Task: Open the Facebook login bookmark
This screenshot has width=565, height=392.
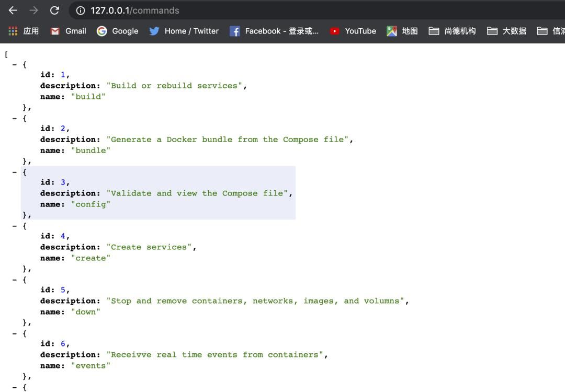Action: (274, 31)
